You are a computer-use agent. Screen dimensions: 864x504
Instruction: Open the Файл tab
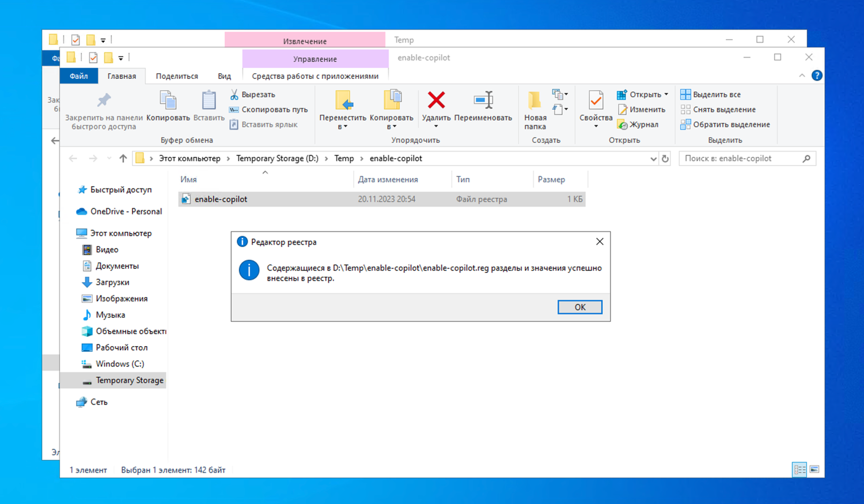tap(79, 76)
